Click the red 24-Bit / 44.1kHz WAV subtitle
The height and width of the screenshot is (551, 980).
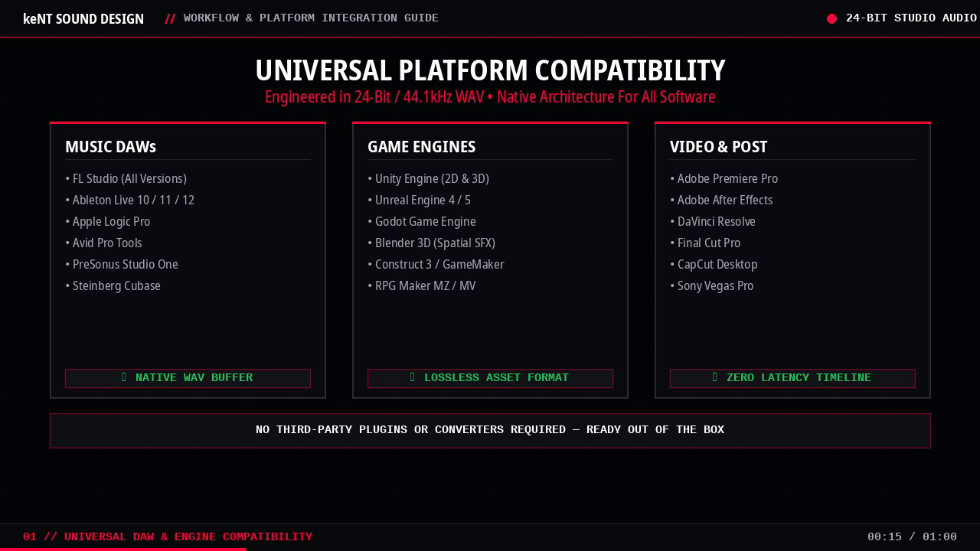click(x=490, y=97)
